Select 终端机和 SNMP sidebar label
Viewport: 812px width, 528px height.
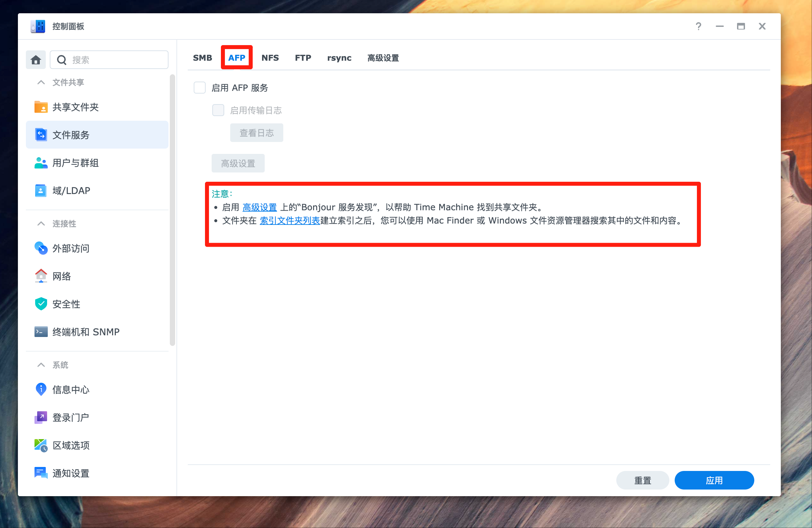[86, 332]
